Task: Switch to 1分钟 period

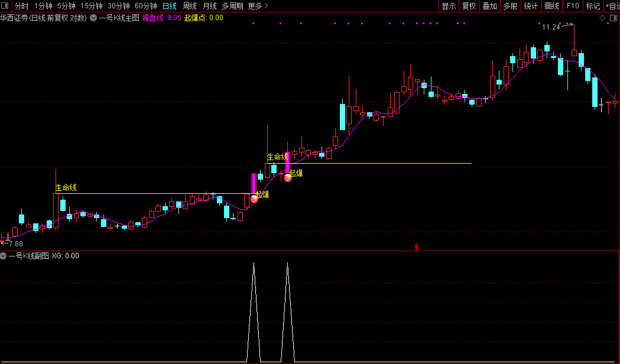Action: pos(43,6)
